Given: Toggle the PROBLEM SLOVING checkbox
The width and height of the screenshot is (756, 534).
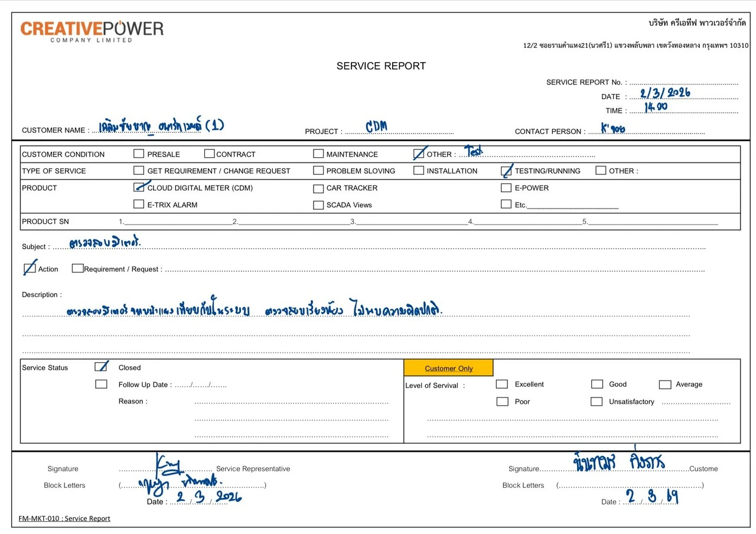Looking at the screenshot, I should pyautogui.click(x=318, y=171).
